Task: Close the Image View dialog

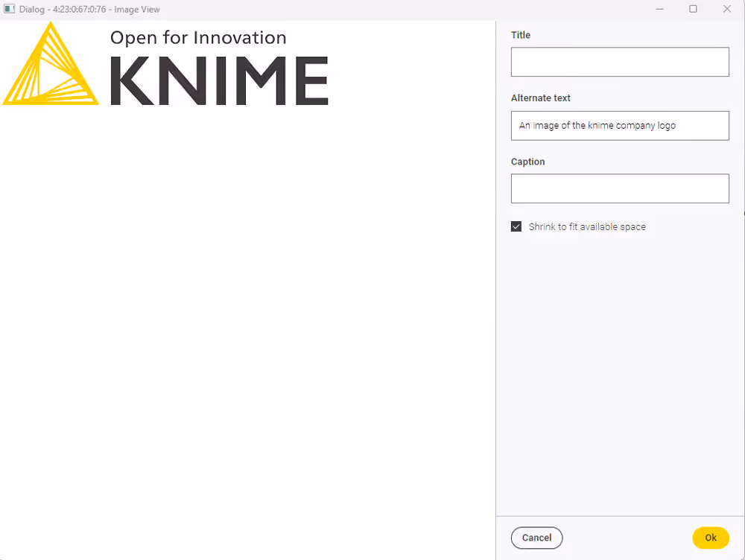Action: pyautogui.click(x=727, y=9)
